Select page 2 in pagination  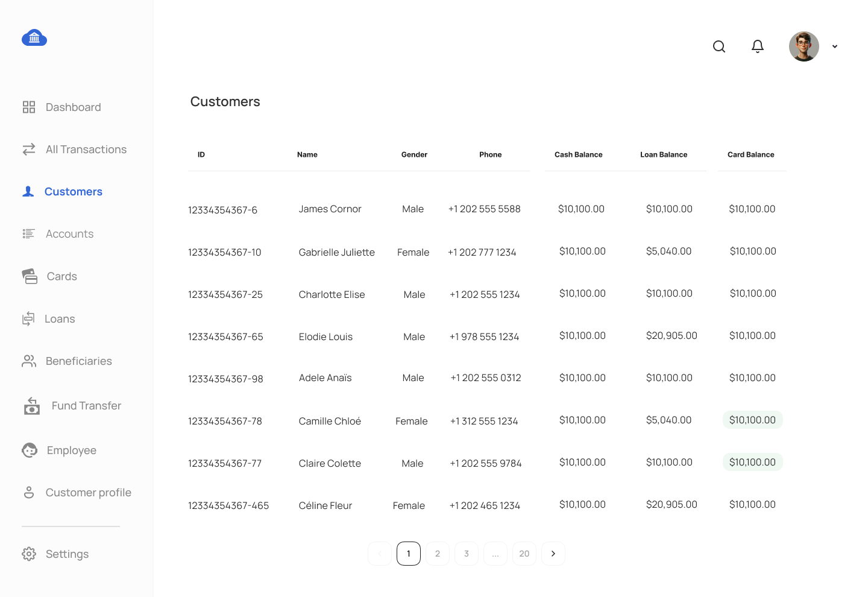coord(437,554)
